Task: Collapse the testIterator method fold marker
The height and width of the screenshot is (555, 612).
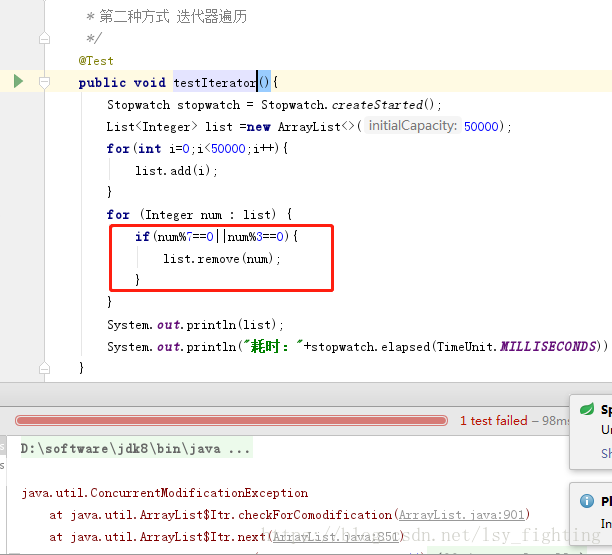Action: click(44, 82)
